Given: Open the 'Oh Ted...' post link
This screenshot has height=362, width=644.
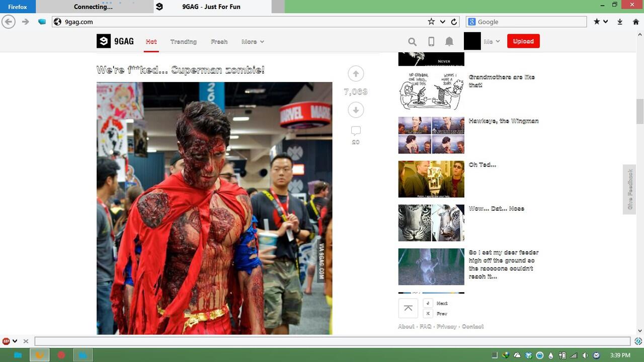Looking at the screenshot, I should (482, 165).
